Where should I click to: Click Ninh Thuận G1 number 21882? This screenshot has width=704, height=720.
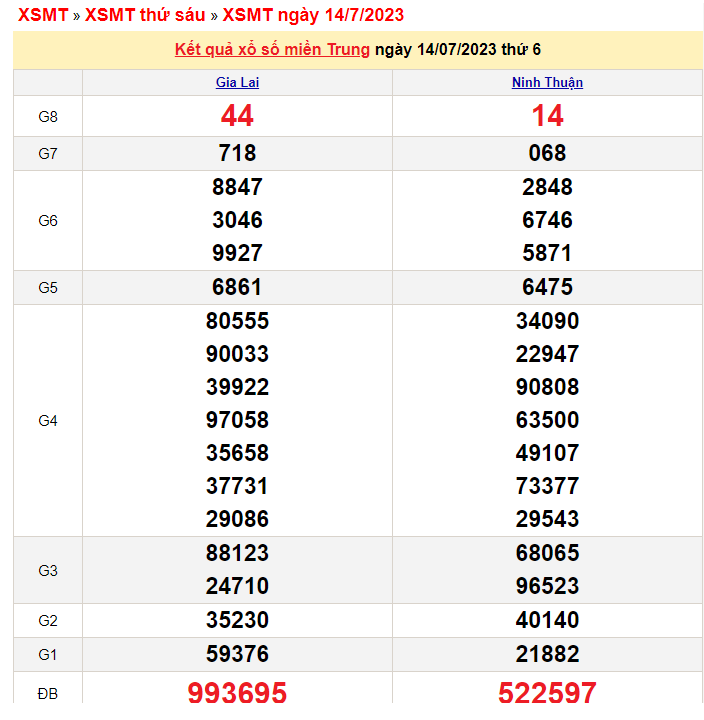click(547, 654)
